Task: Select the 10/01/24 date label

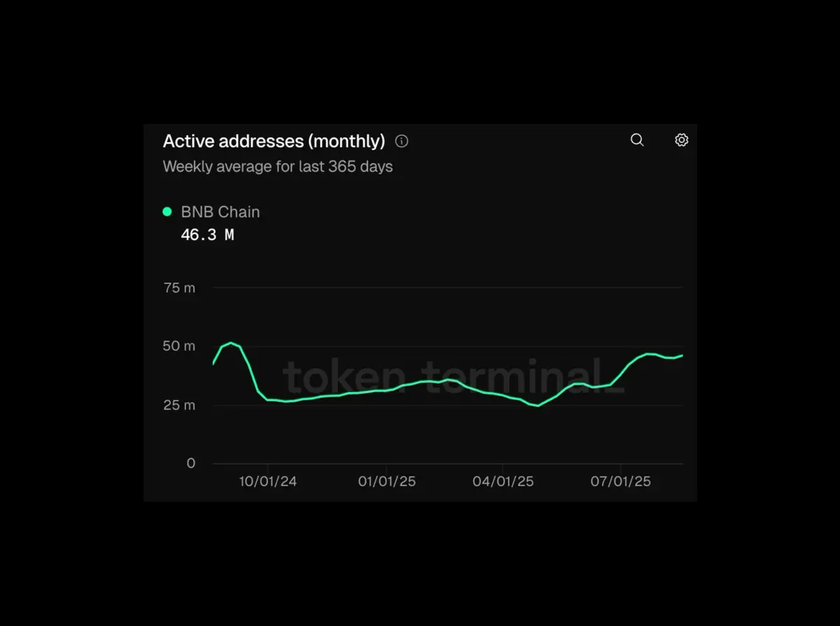Action: tap(268, 482)
